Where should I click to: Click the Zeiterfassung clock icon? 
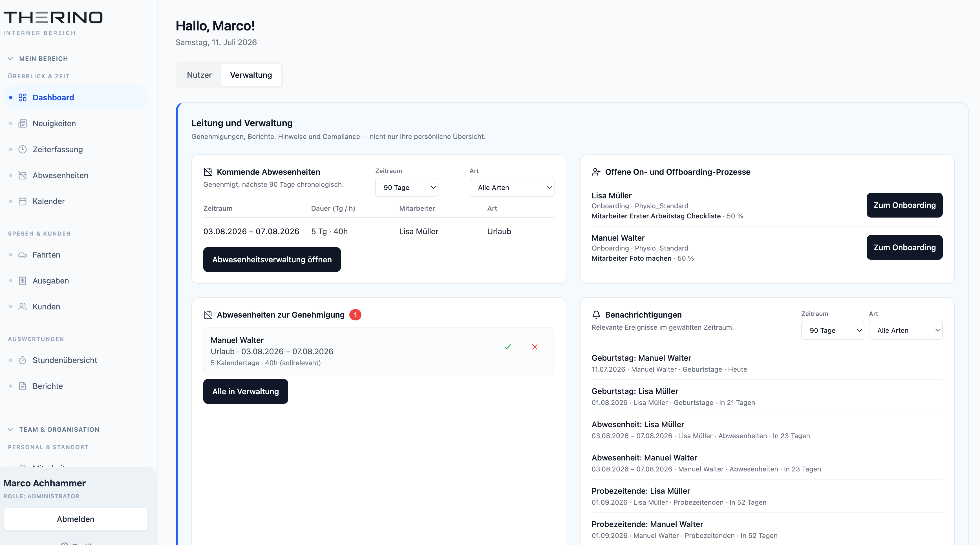(23, 149)
